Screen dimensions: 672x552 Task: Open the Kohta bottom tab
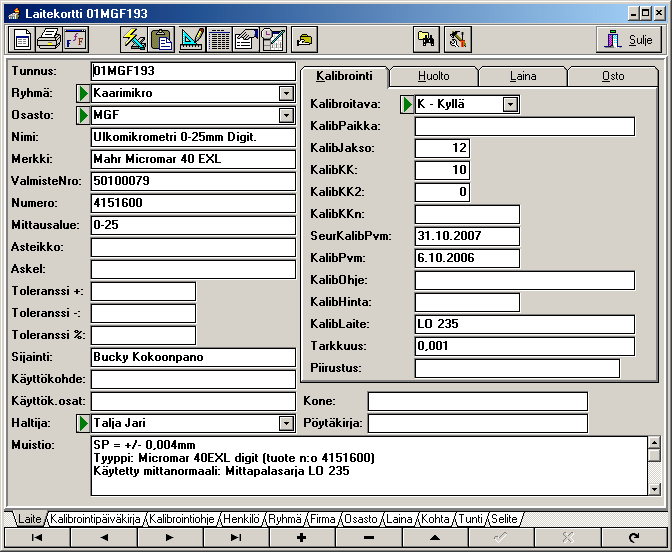435,519
